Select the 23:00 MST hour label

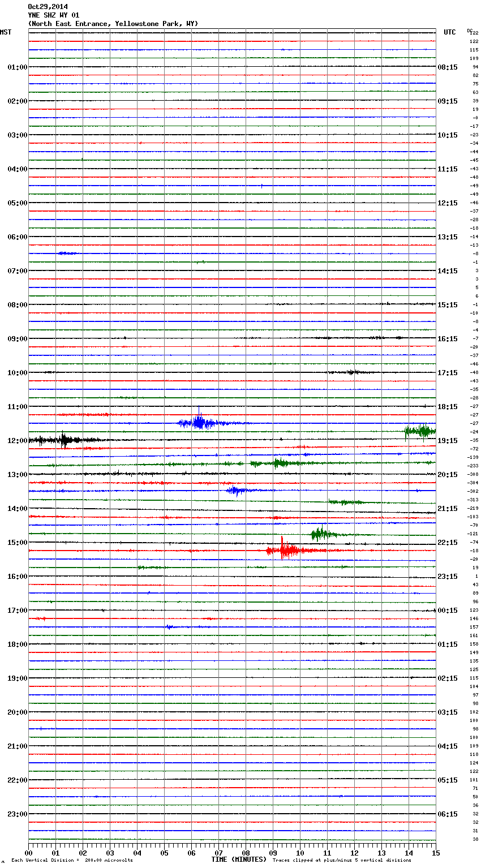(18, 814)
